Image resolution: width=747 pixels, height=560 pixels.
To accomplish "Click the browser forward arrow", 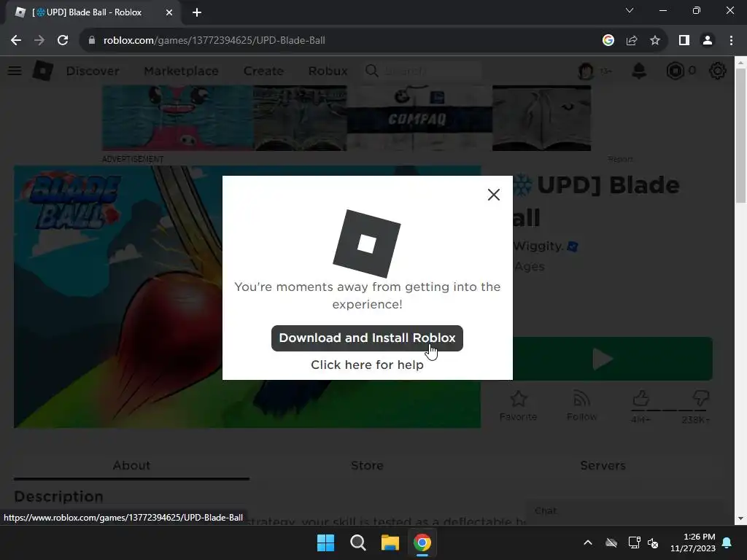I will point(39,41).
